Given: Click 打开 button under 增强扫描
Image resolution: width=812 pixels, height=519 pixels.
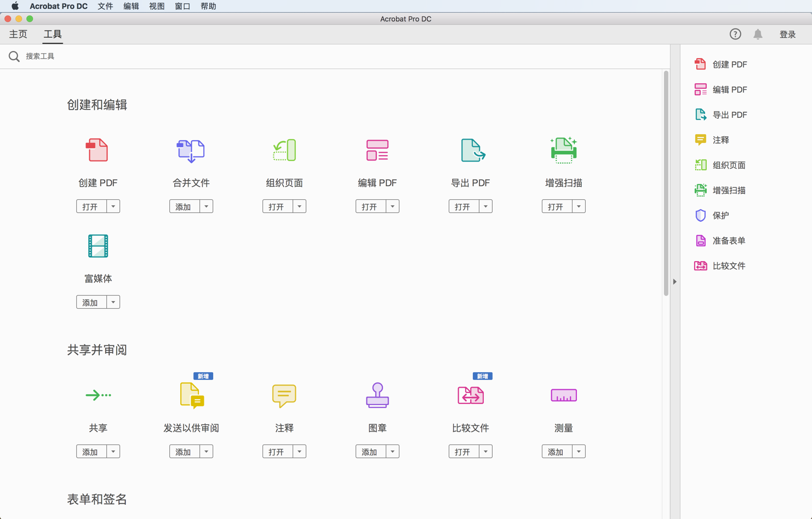Looking at the screenshot, I should [557, 206].
